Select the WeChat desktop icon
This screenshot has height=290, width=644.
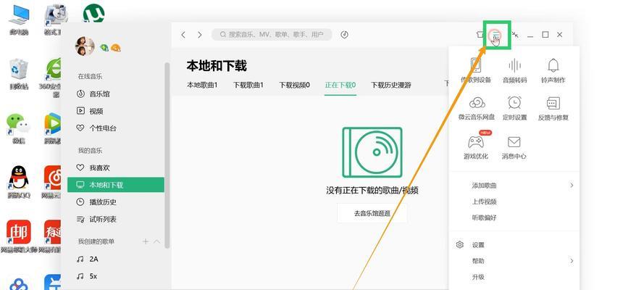coord(19,128)
